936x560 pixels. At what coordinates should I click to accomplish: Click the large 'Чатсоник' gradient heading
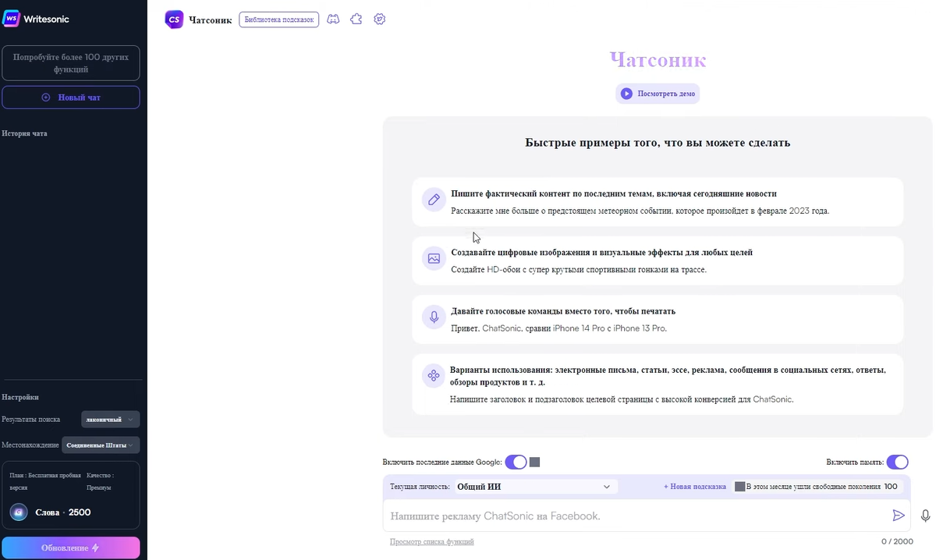coord(658,60)
